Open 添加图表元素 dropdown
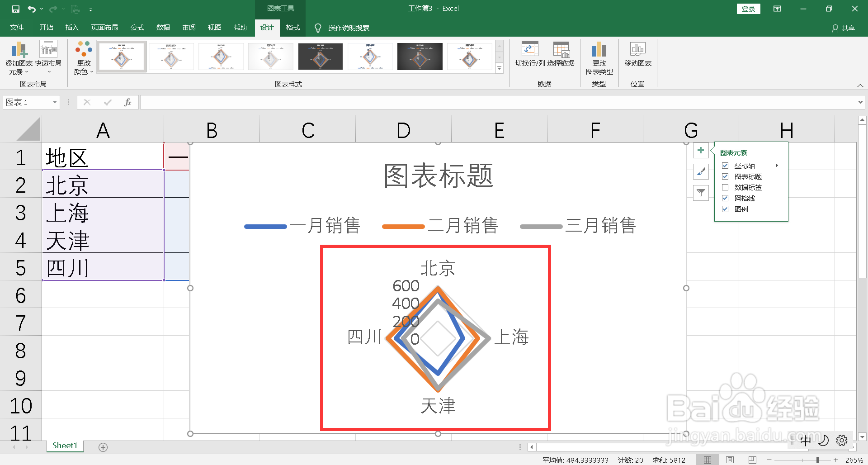 point(19,58)
